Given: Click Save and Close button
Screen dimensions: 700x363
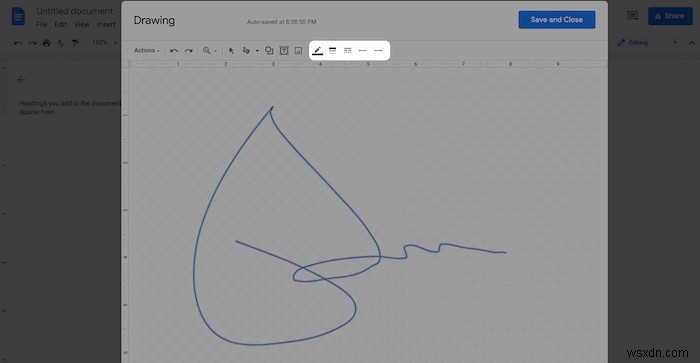Looking at the screenshot, I should click(x=557, y=20).
